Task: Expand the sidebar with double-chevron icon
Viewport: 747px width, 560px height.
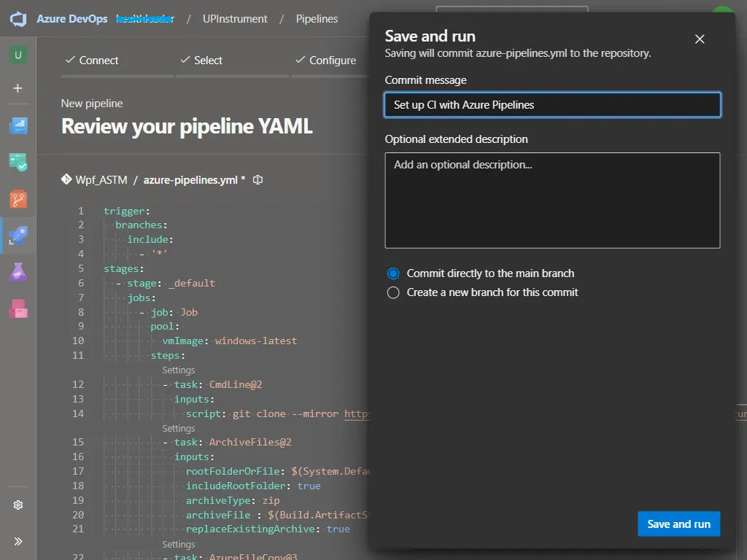Action: click(18, 541)
